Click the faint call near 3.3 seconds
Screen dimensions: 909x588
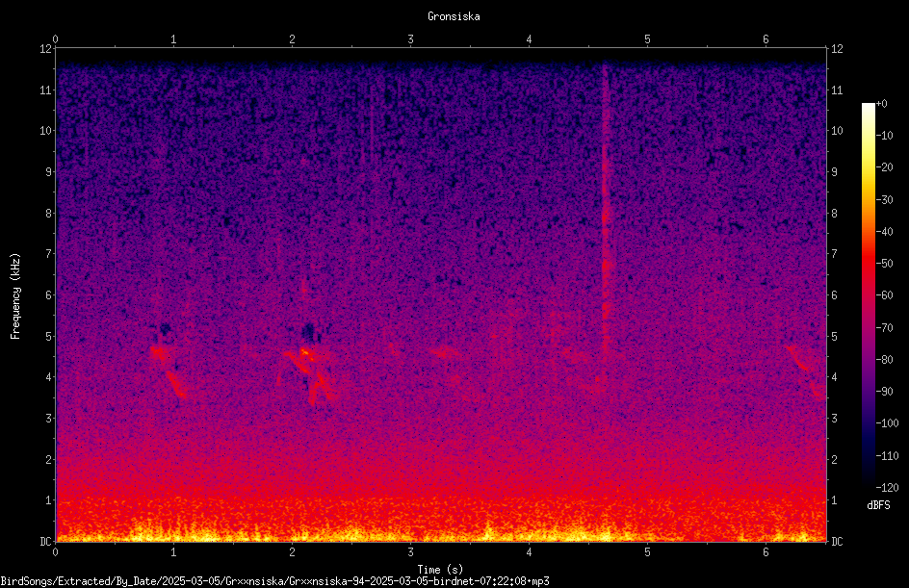click(447, 352)
